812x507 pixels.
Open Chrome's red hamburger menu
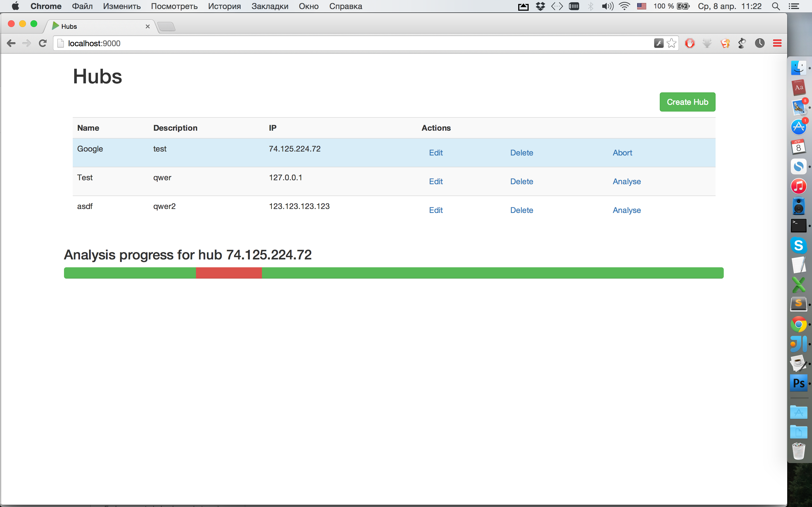tap(777, 43)
